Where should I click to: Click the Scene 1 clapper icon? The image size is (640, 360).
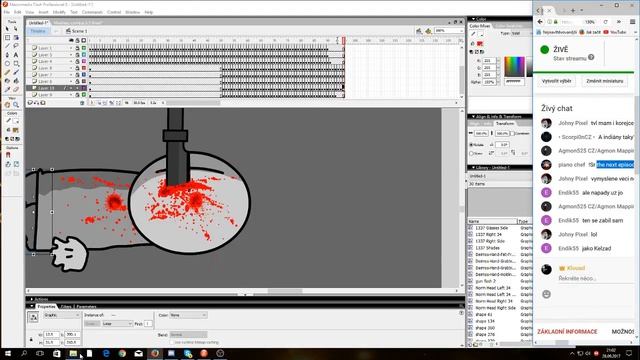point(68,31)
